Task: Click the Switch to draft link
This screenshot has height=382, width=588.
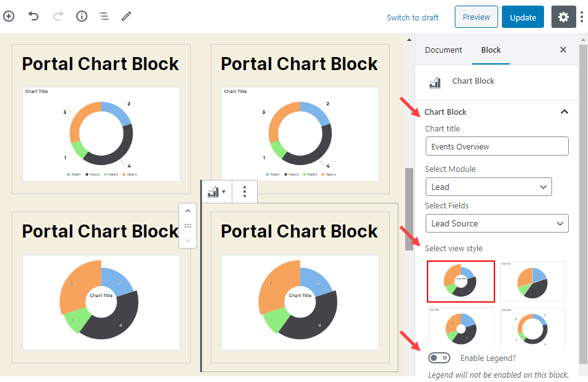Action: click(413, 17)
